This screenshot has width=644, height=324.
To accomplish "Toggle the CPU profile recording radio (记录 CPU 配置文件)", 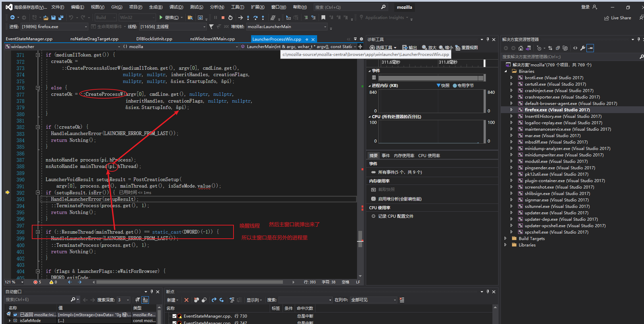I will (x=374, y=216).
